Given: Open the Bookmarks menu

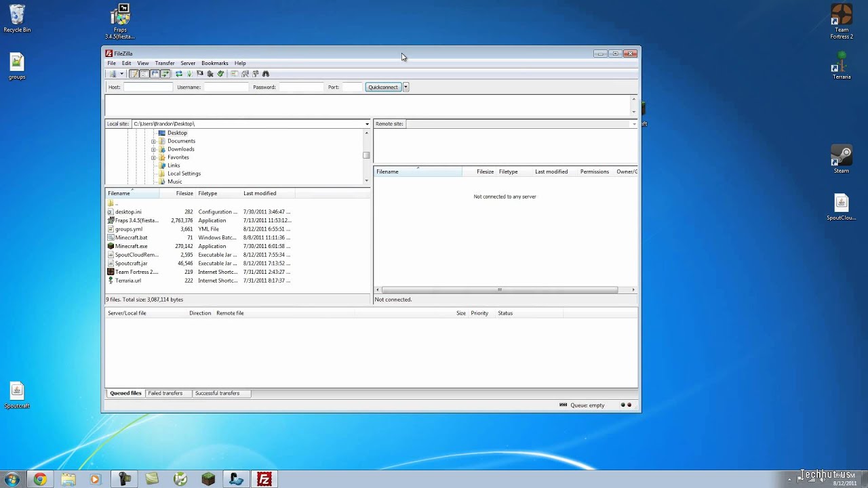Looking at the screenshot, I should point(215,63).
